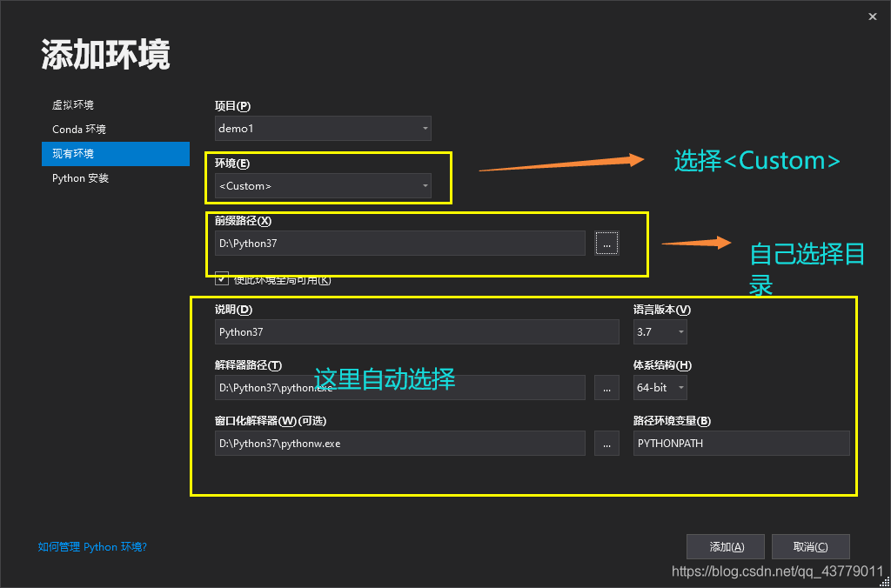Click the browse button next to 前缀路径
The width and height of the screenshot is (891, 588).
click(x=606, y=244)
